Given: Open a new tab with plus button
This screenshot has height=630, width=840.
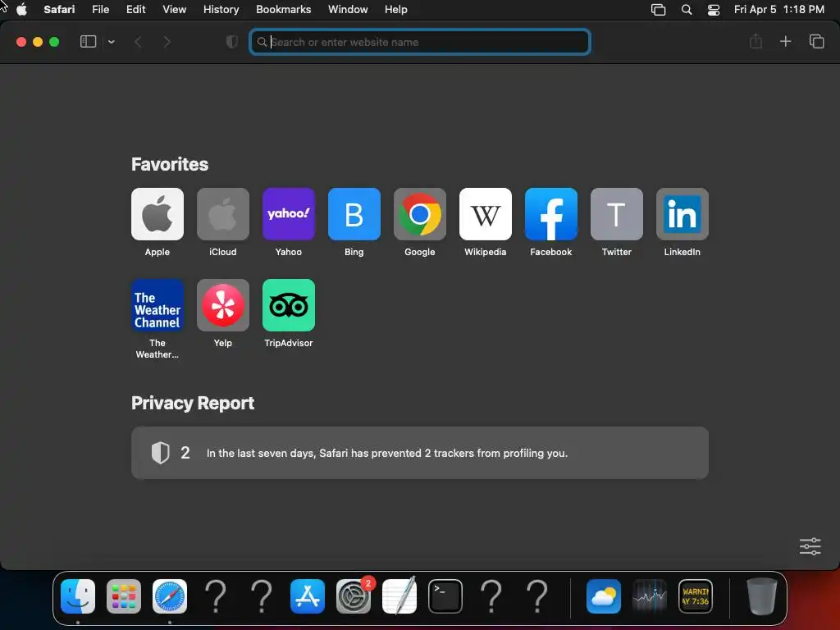Looking at the screenshot, I should (785, 41).
